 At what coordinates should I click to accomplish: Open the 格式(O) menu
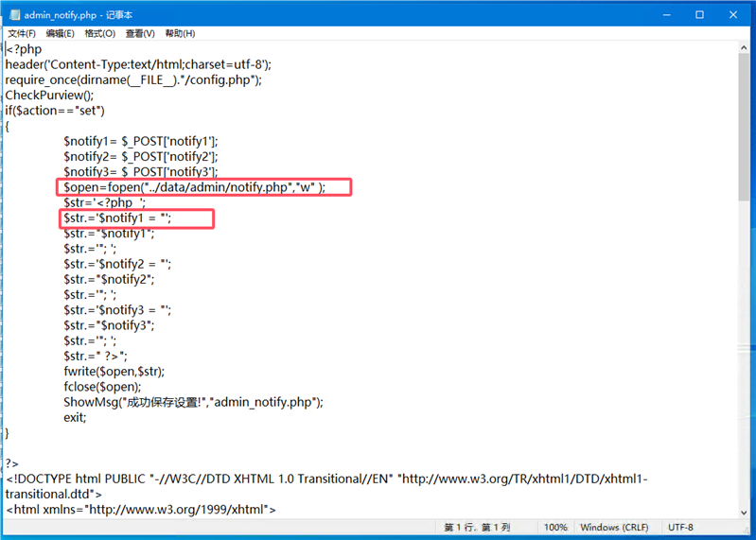click(x=100, y=33)
